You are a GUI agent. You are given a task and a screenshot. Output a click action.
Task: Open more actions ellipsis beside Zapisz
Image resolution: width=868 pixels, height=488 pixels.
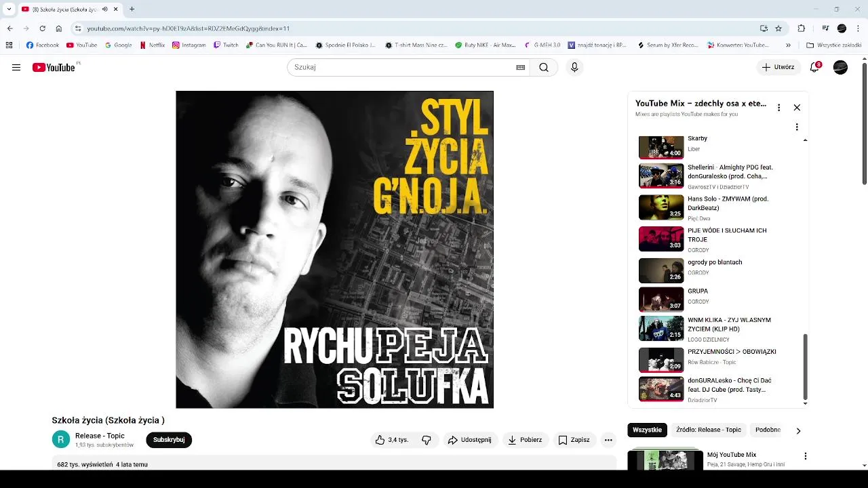(x=608, y=440)
